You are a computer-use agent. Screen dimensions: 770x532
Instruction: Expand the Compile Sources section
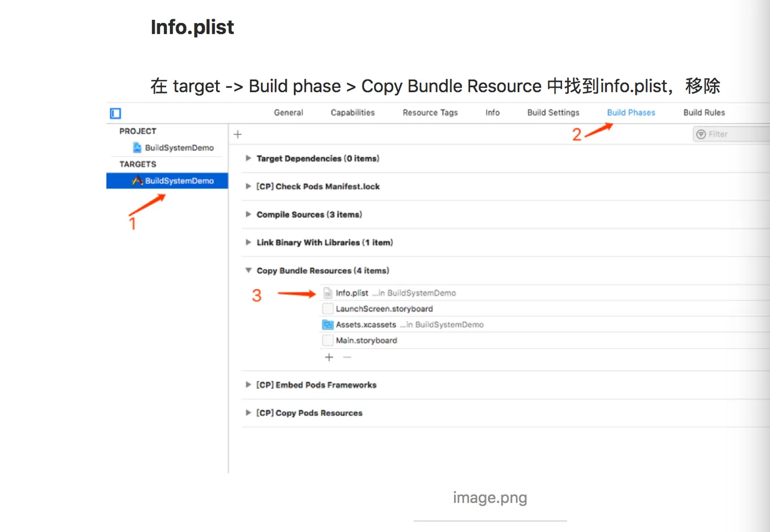[x=249, y=215]
